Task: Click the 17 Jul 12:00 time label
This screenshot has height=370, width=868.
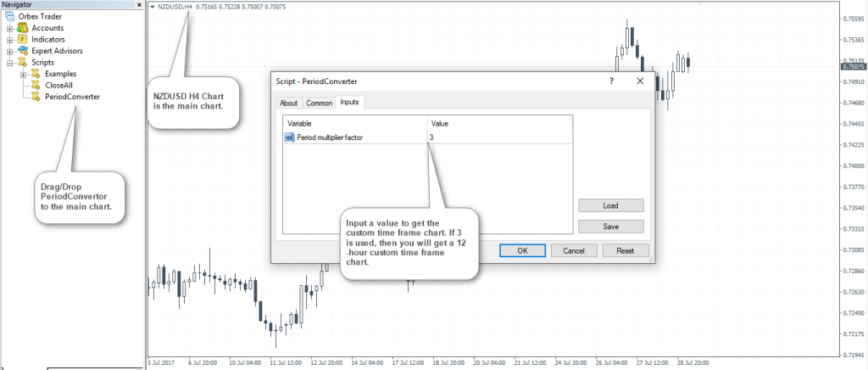Action: tap(408, 364)
